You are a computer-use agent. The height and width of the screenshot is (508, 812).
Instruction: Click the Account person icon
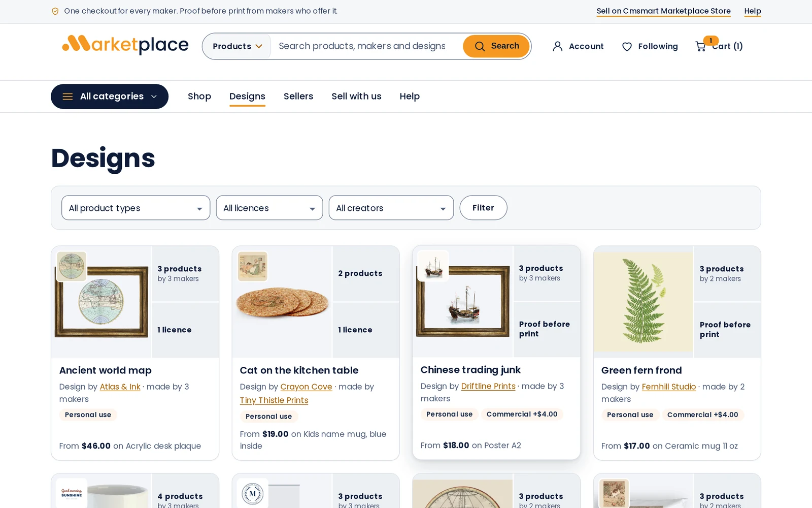pos(557,46)
